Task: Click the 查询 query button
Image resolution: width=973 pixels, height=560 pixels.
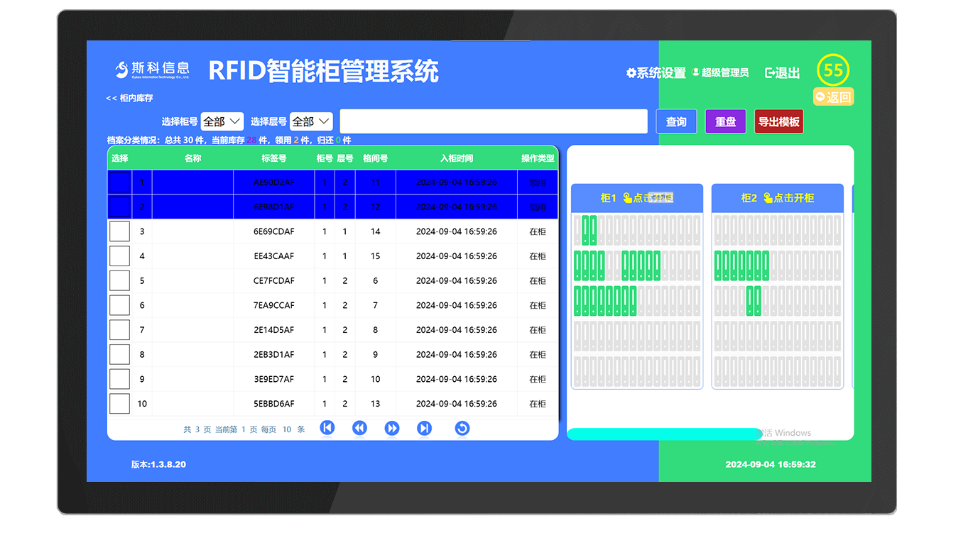Action: pyautogui.click(x=675, y=121)
